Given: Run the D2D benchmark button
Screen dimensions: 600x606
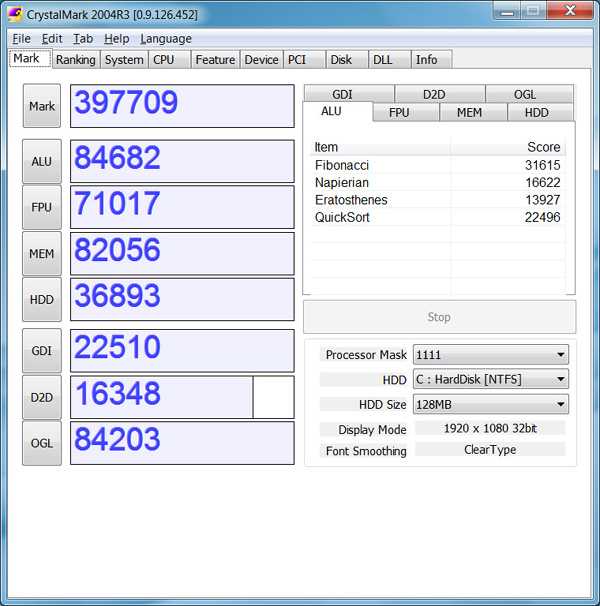Looking at the screenshot, I should [x=42, y=397].
